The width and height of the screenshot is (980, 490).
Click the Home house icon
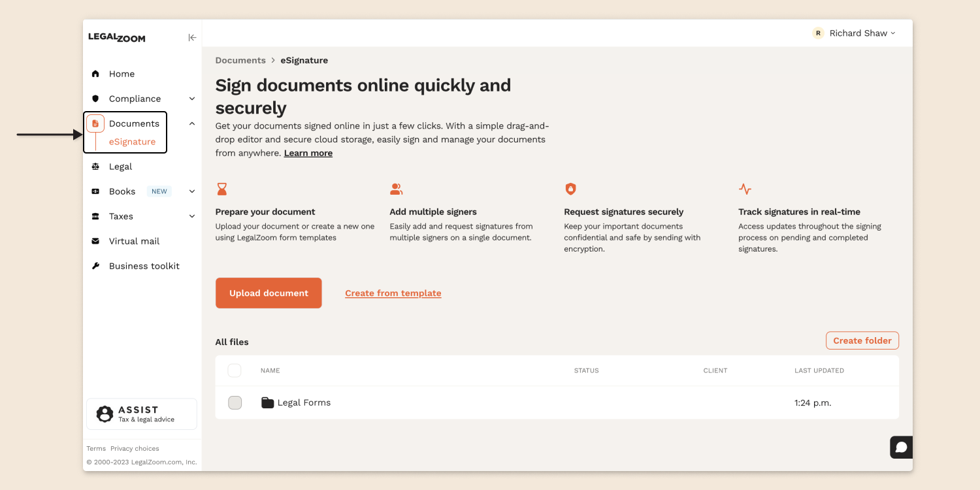95,74
